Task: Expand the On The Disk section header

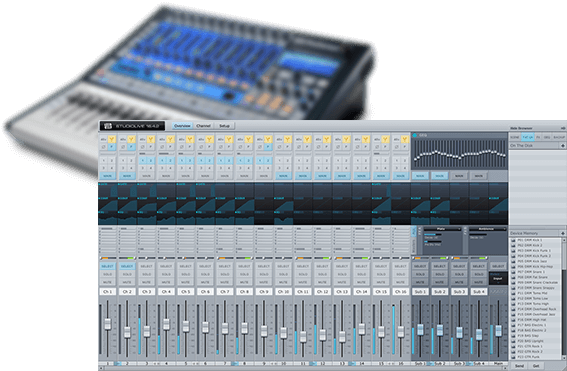Action: (537, 145)
